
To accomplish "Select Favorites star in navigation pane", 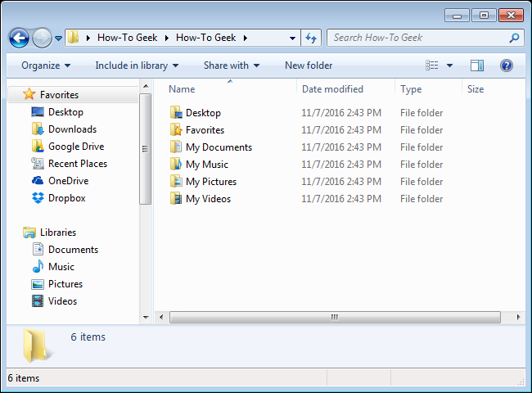I will 29,94.
